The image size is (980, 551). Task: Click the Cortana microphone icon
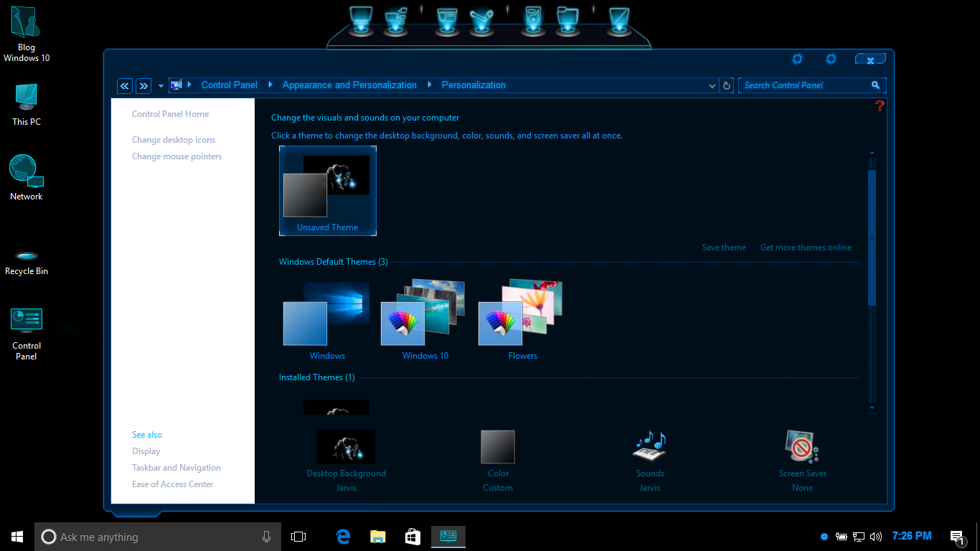point(266,537)
